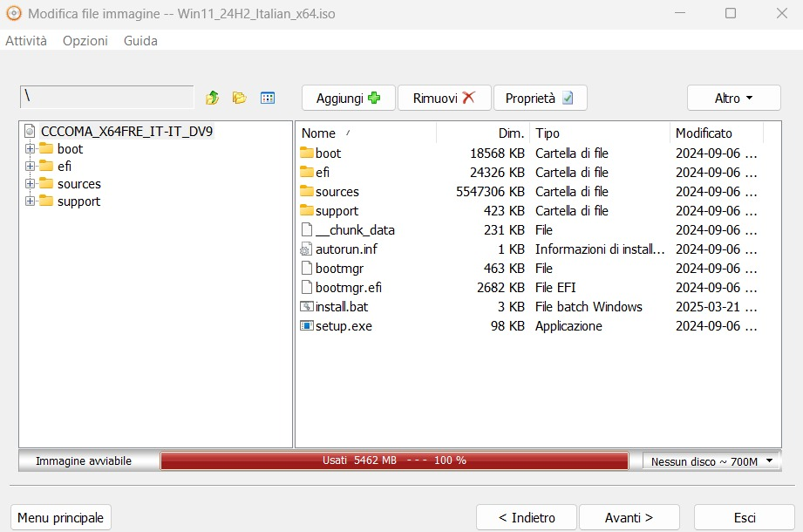The height and width of the screenshot is (532, 803).
Task: Sort by the Modificato column header
Action: click(717, 133)
